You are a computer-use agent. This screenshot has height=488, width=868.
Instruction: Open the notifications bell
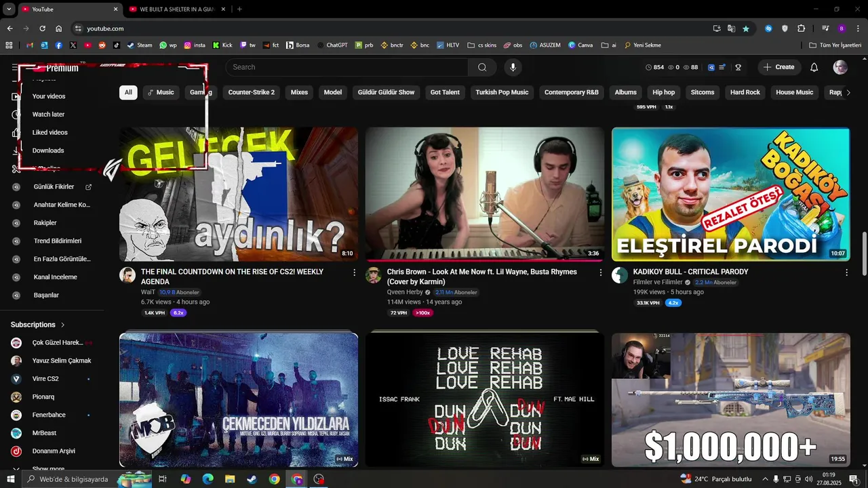click(x=814, y=67)
